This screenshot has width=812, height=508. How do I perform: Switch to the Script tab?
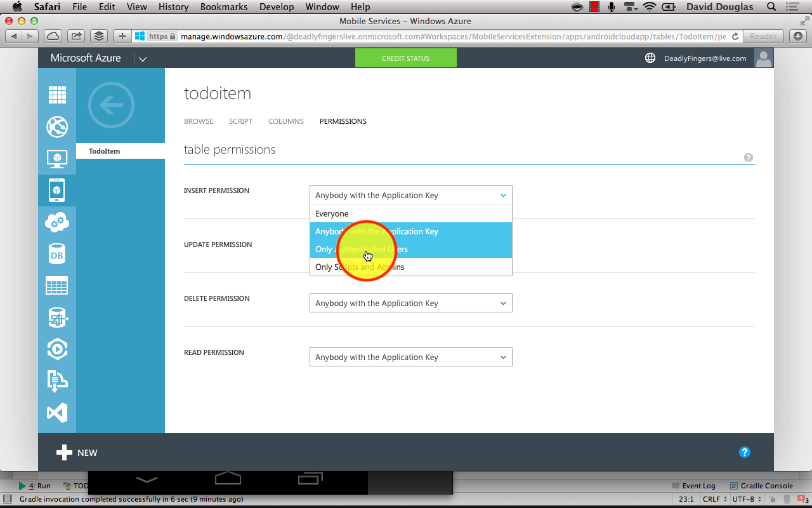pos(240,121)
